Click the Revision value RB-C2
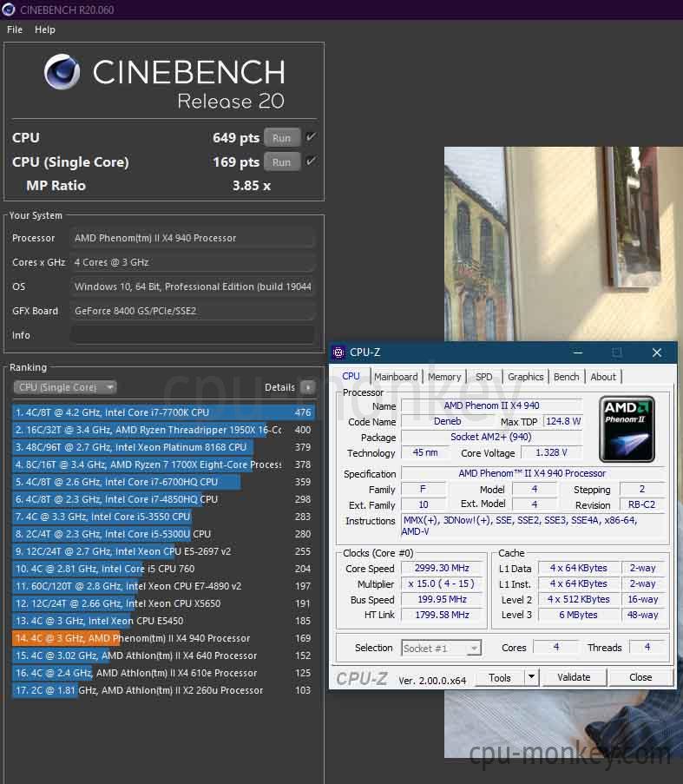 pyautogui.click(x=642, y=504)
